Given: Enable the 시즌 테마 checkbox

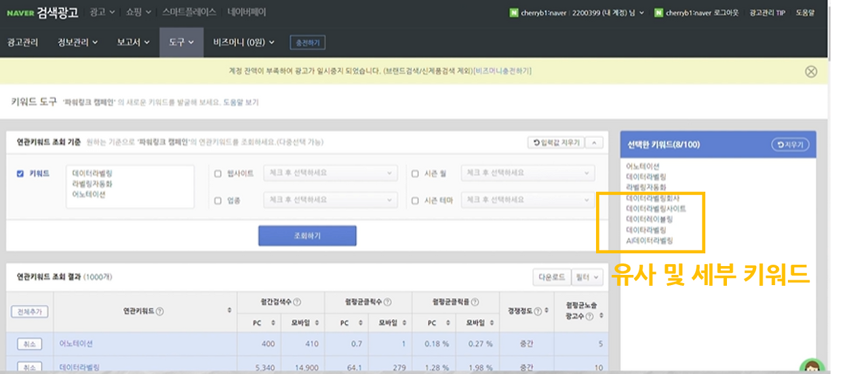Looking at the screenshot, I should pyautogui.click(x=415, y=200).
